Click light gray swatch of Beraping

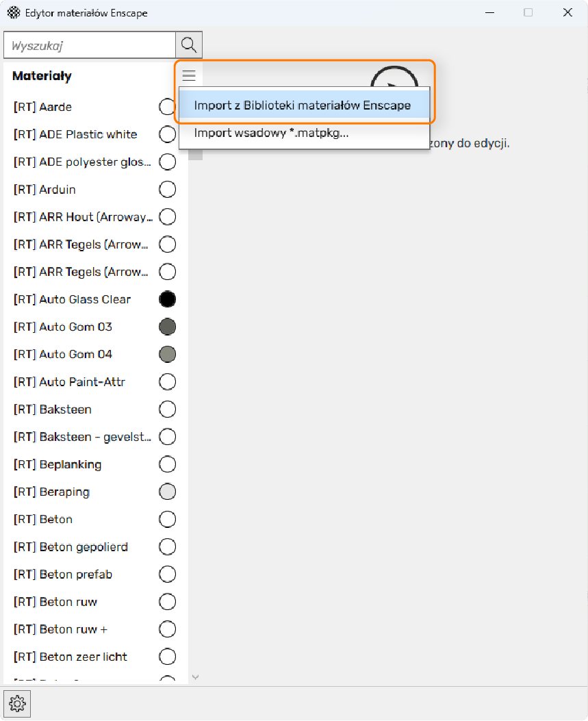tap(167, 492)
